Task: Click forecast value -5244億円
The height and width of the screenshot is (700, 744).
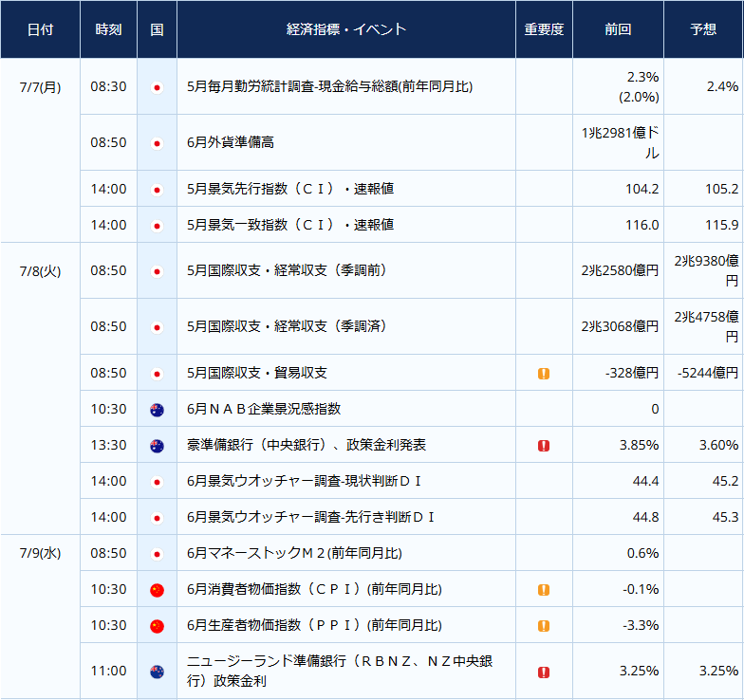Action: (x=708, y=373)
